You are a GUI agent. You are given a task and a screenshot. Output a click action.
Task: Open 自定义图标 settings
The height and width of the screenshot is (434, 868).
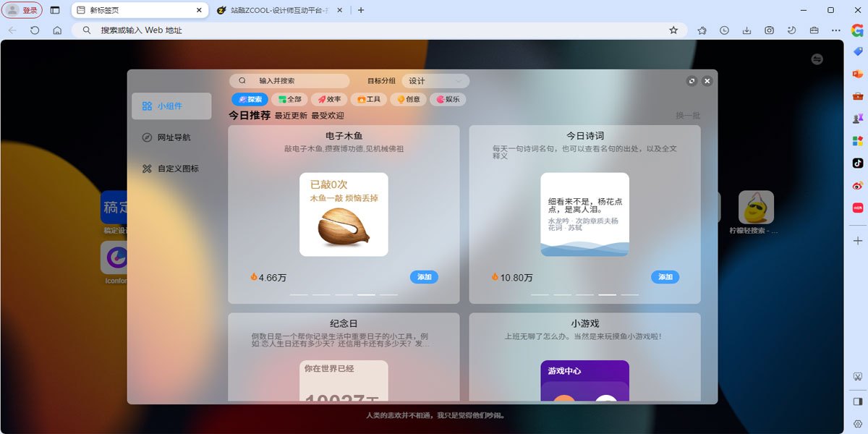171,169
